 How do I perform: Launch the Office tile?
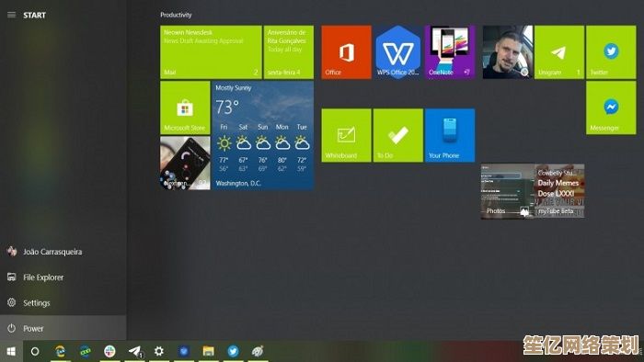pyautogui.click(x=346, y=52)
